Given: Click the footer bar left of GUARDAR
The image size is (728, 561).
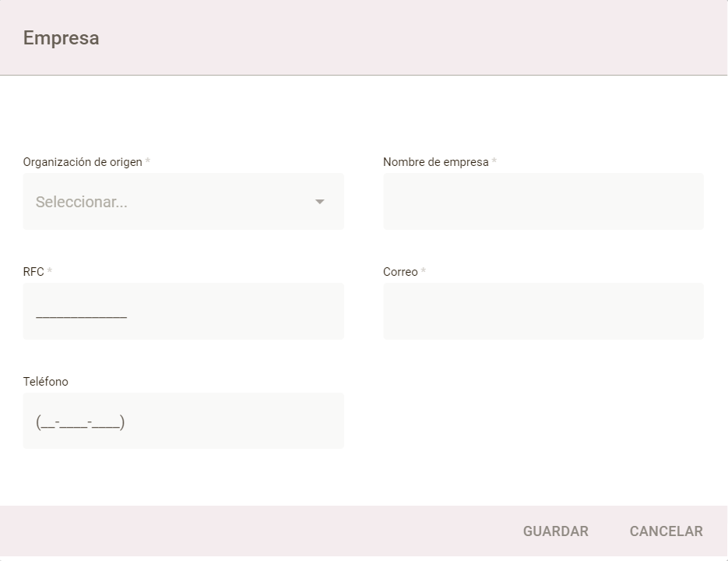Looking at the screenshot, I should 257,531.
